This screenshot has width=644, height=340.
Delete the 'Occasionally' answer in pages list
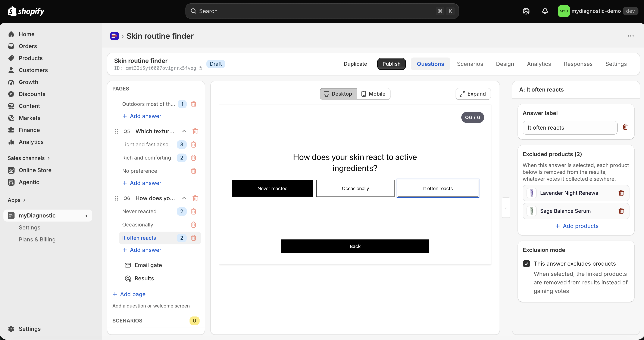click(x=194, y=225)
